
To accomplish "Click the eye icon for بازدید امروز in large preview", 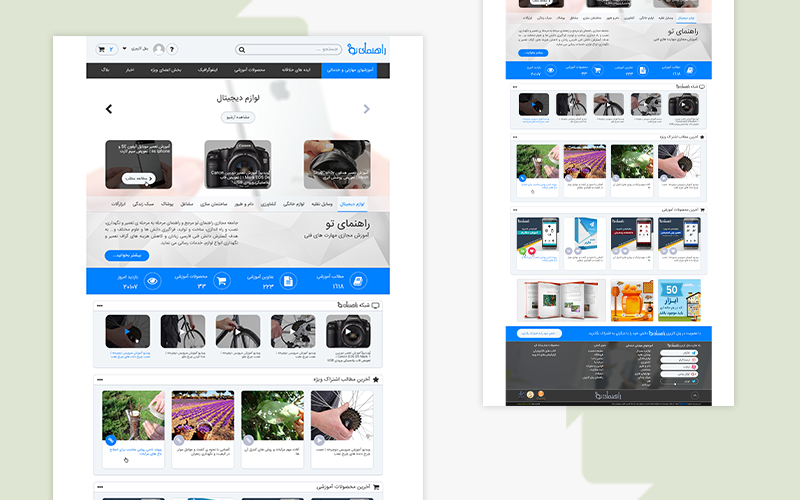I will point(152,281).
